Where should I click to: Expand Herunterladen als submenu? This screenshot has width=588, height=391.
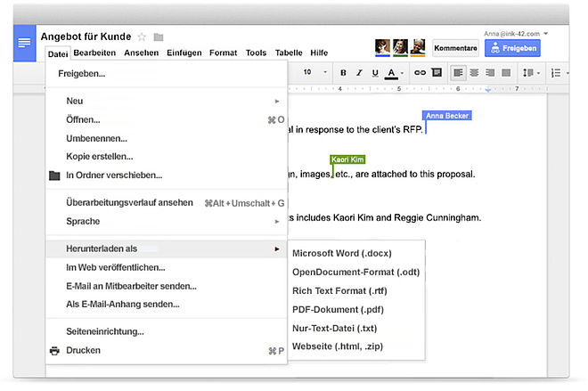pos(167,248)
